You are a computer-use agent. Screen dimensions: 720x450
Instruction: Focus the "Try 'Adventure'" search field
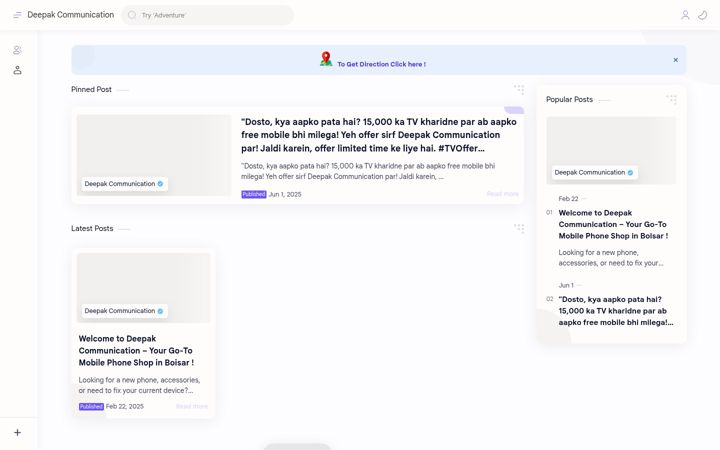tap(208, 15)
